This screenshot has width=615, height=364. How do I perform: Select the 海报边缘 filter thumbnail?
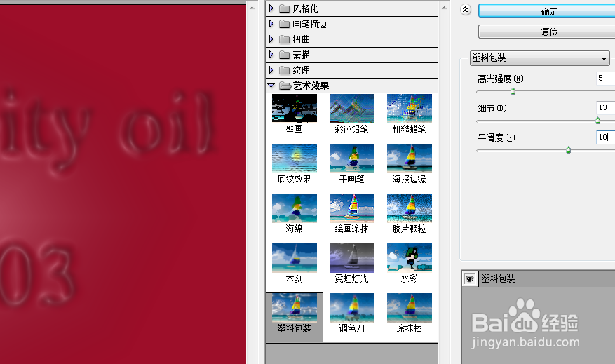409,159
